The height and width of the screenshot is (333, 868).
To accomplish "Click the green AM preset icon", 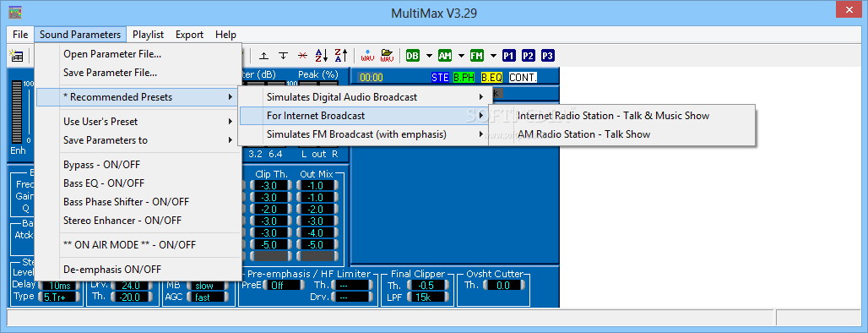I will click(445, 56).
